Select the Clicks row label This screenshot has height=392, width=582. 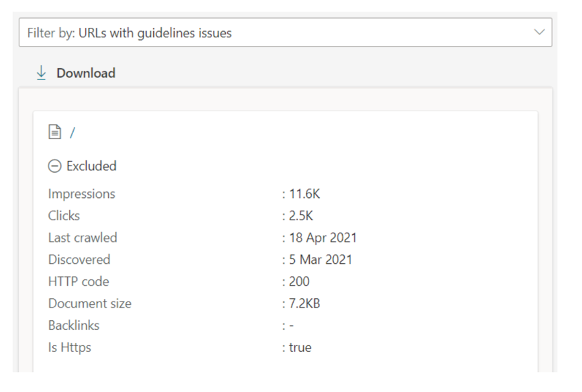[x=64, y=216]
